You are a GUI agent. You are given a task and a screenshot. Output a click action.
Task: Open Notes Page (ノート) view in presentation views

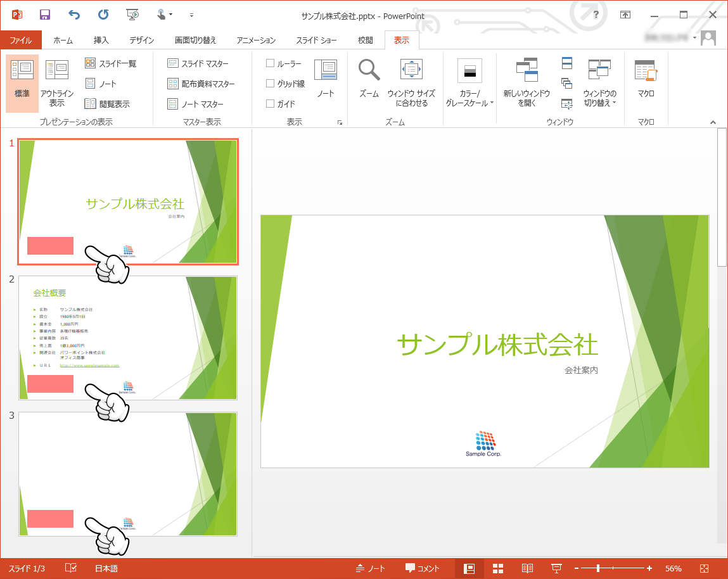(101, 84)
